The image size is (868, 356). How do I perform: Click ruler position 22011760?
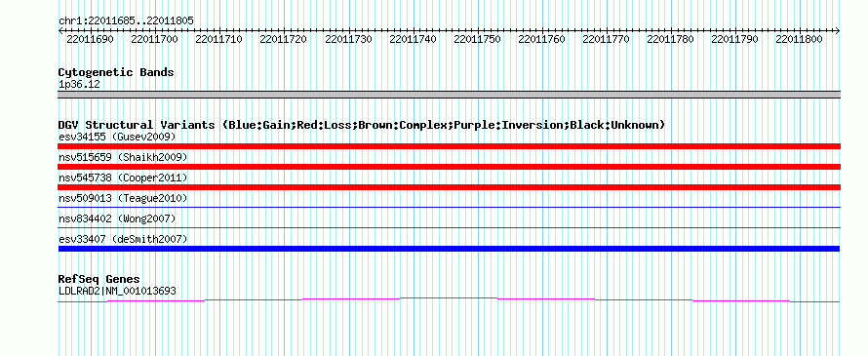coord(542,40)
